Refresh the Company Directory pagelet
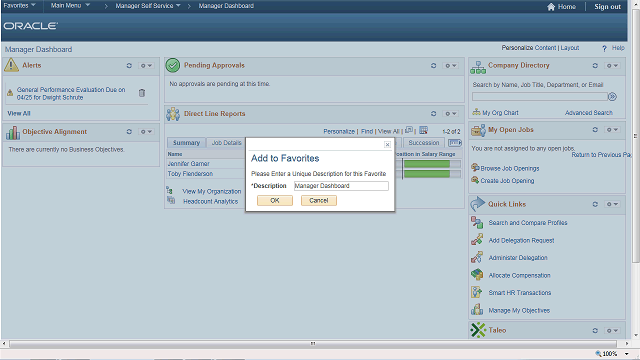 (x=595, y=65)
